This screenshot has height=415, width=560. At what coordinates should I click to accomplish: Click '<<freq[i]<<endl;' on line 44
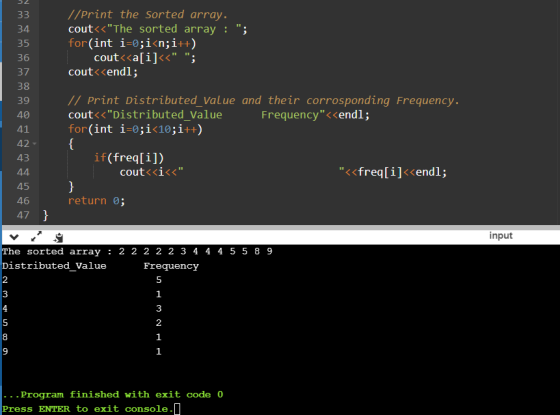[396, 172]
